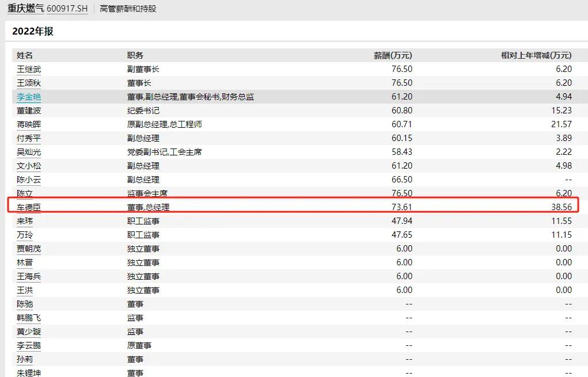The width and height of the screenshot is (588, 377).
Task: Open executive profile 来玮
Action: click(25, 221)
